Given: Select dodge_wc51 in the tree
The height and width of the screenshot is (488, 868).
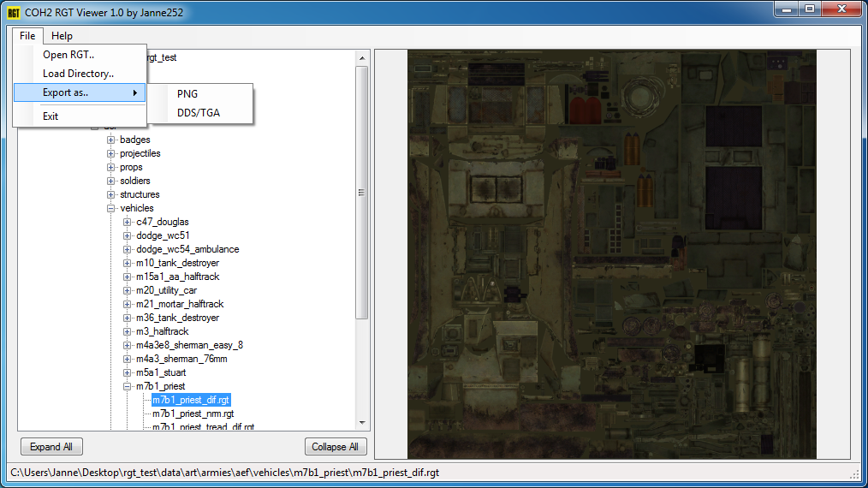Looking at the screenshot, I should [x=163, y=235].
